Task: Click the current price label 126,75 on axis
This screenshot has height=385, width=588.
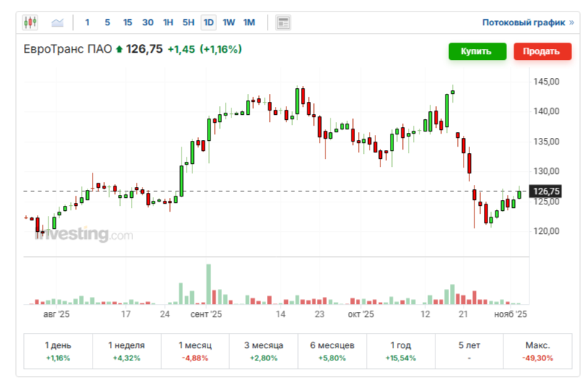Action: click(x=545, y=191)
